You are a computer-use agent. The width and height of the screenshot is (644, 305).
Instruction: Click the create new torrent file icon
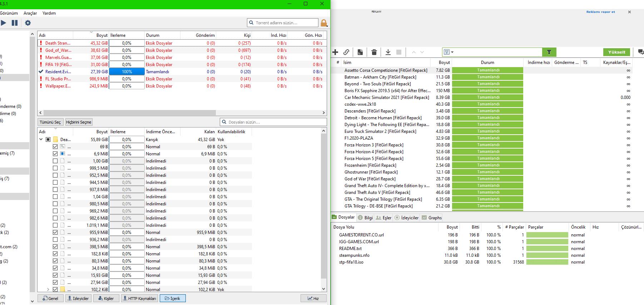(360, 52)
